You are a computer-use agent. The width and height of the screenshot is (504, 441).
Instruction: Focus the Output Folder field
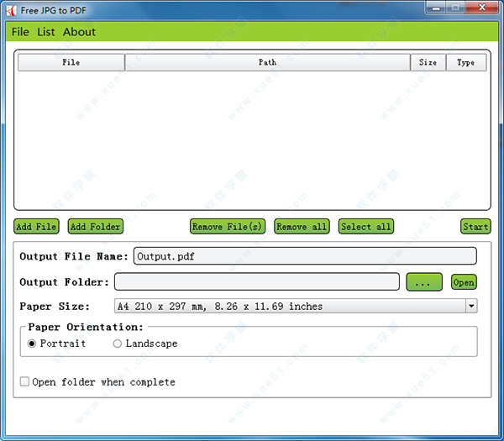[257, 282]
